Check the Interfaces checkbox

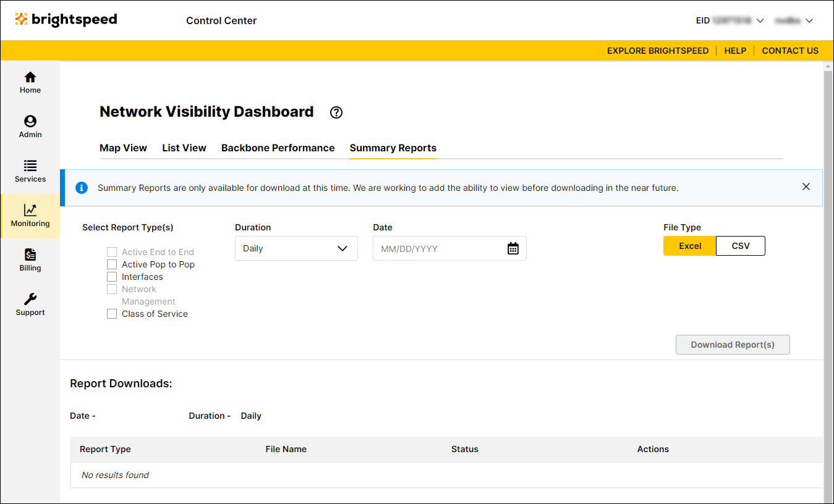click(112, 277)
